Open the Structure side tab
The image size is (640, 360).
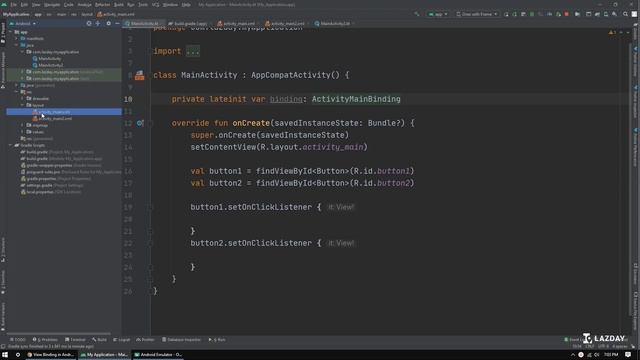coord(3,251)
